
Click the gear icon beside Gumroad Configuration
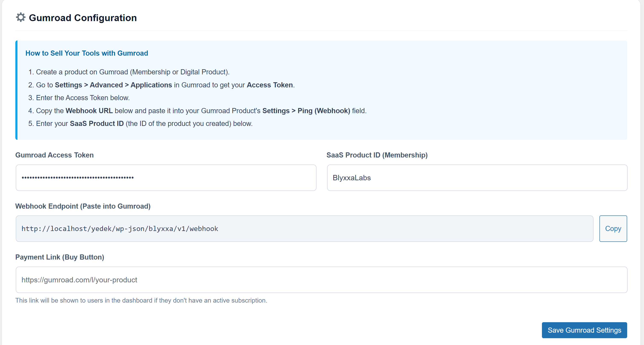coord(21,17)
